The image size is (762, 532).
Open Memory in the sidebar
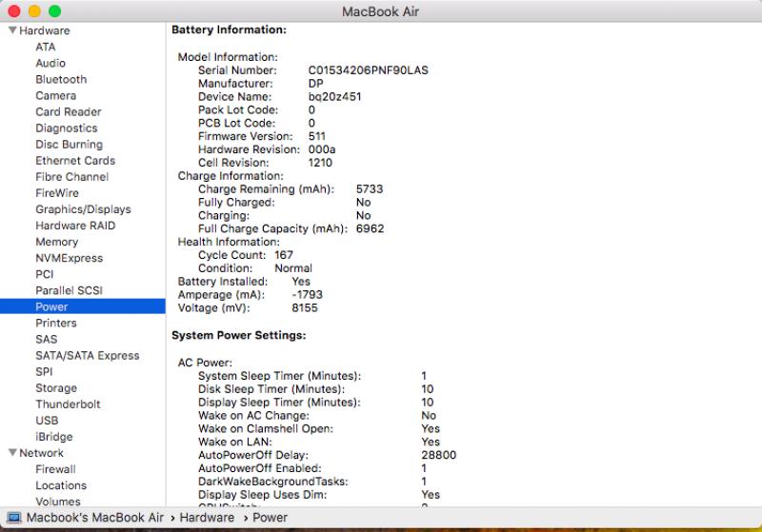(x=56, y=242)
